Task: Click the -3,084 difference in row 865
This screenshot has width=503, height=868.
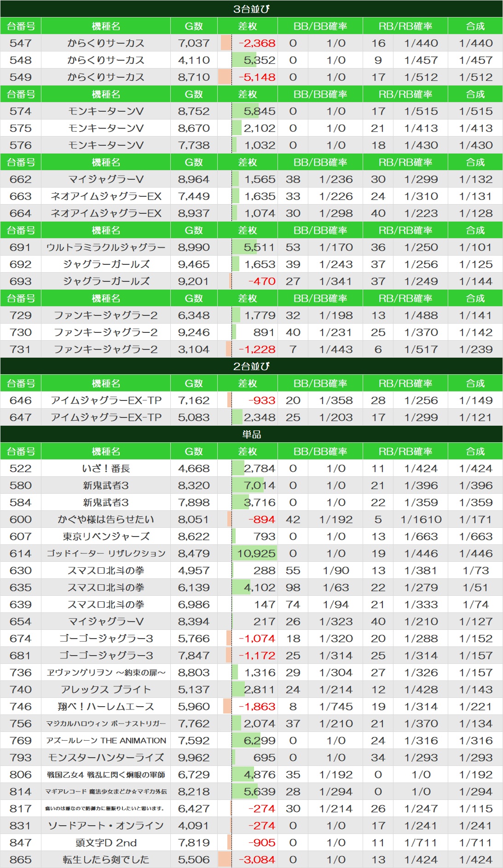Action: [x=257, y=860]
